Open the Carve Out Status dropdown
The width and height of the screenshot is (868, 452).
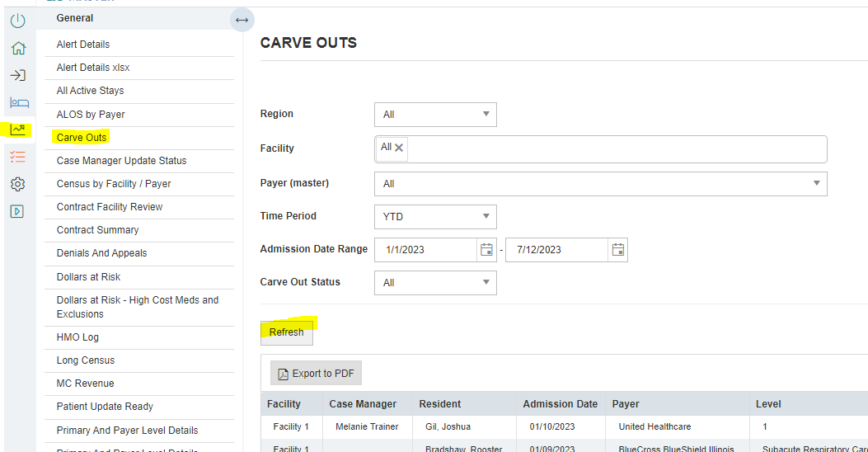435,283
